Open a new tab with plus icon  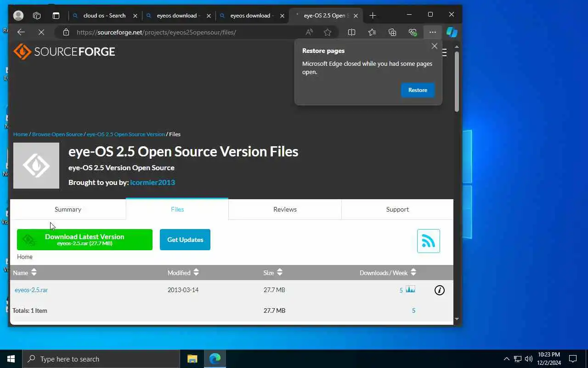(x=373, y=15)
